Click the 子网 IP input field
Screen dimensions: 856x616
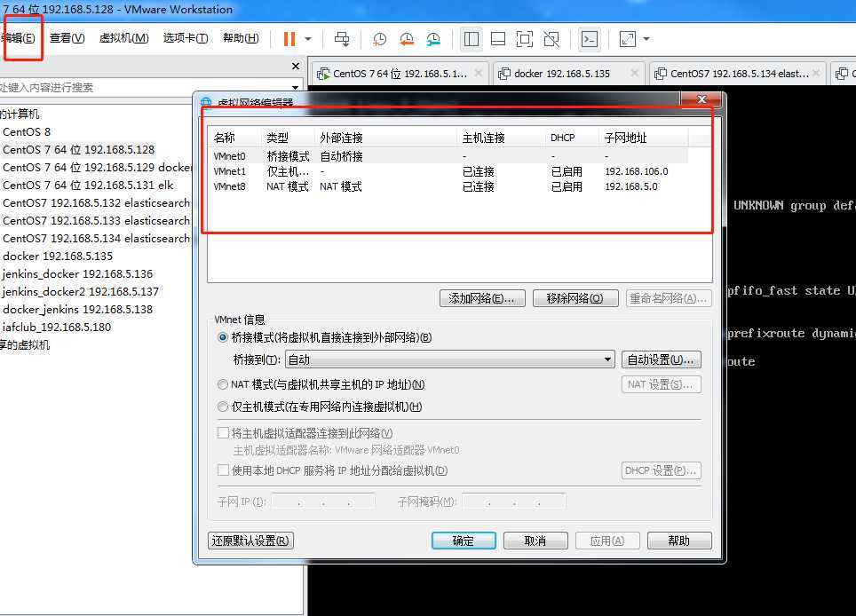point(323,501)
